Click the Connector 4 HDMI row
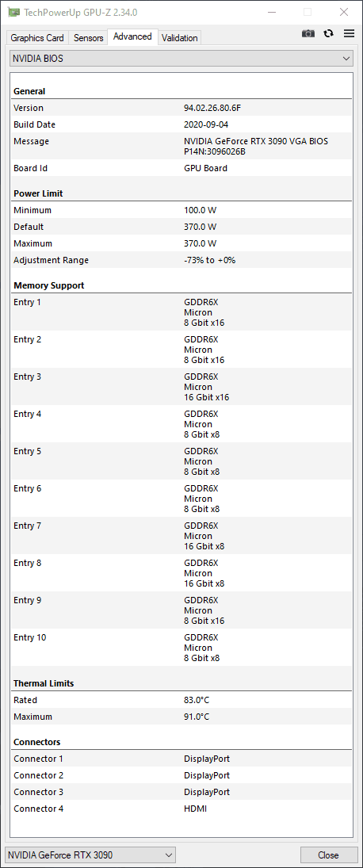363x868 pixels. [x=181, y=809]
